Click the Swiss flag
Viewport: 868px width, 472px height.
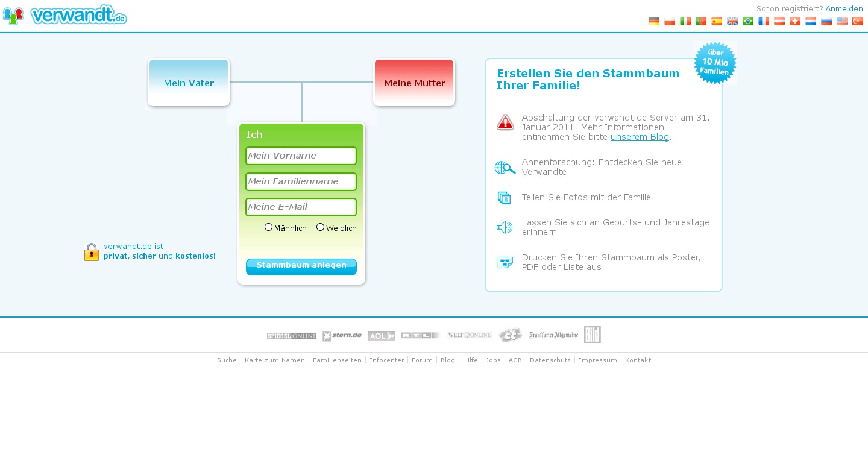pyautogui.click(x=795, y=21)
